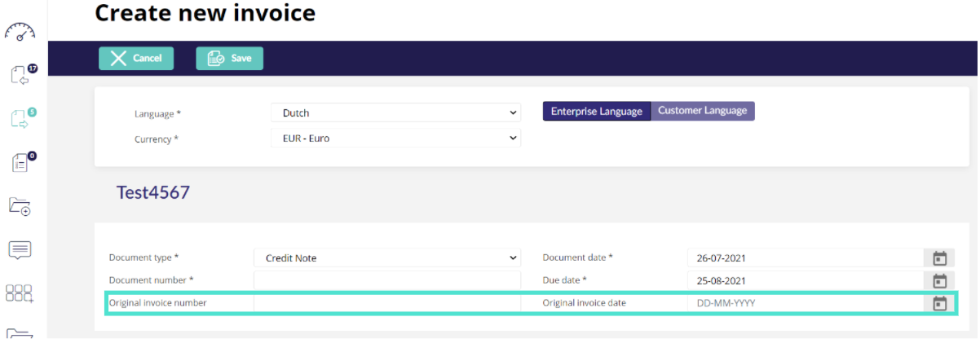The width and height of the screenshot is (980, 339).
Task: Open calendar picker for Due date
Action: (939, 281)
